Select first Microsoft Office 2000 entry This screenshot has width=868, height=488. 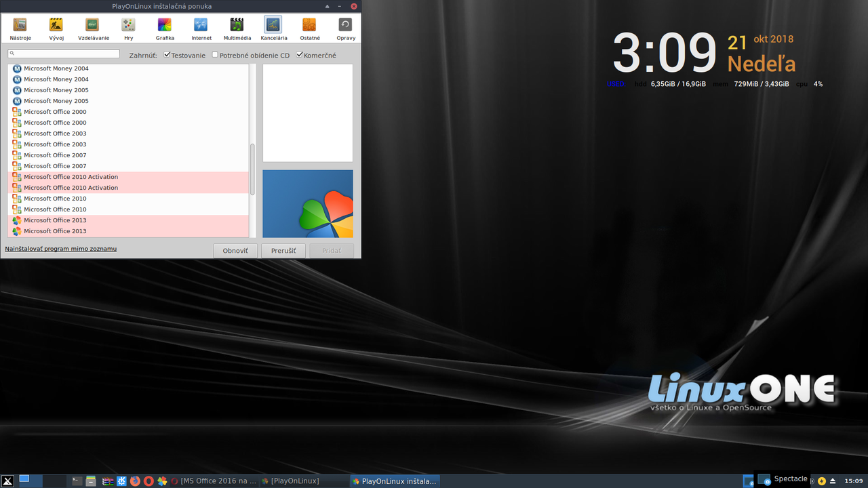[x=129, y=112]
